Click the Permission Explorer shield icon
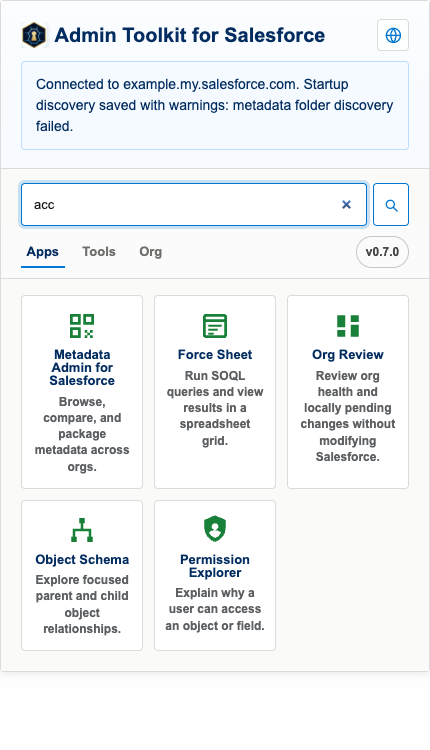This screenshot has width=430, height=750. point(215,529)
